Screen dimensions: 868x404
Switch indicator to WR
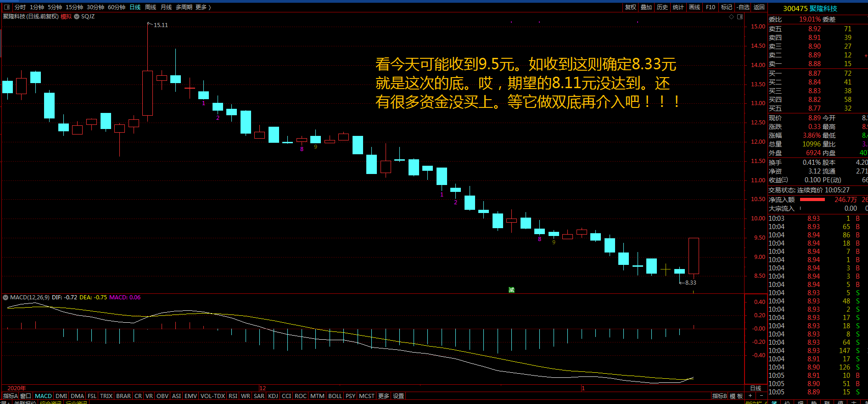click(246, 396)
